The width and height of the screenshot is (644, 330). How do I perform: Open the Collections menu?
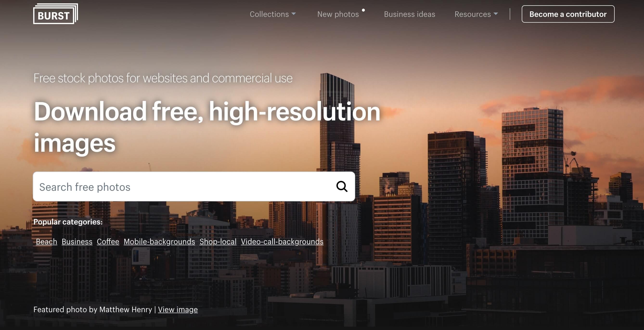(x=272, y=14)
